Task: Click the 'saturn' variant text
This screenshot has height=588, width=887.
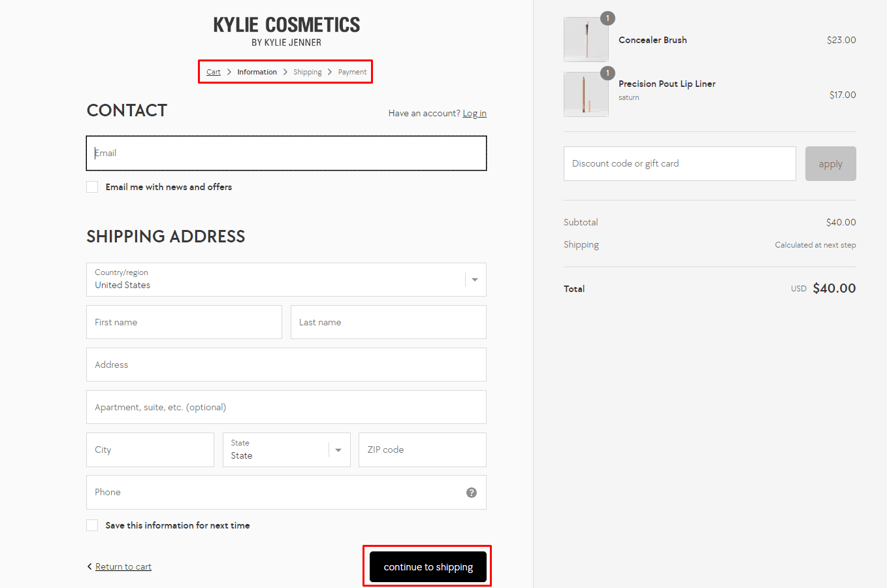Action: tap(629, 97)
